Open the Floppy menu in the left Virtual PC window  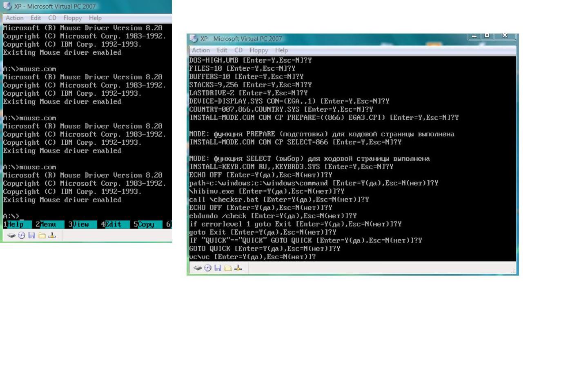(x=73, y=18)
